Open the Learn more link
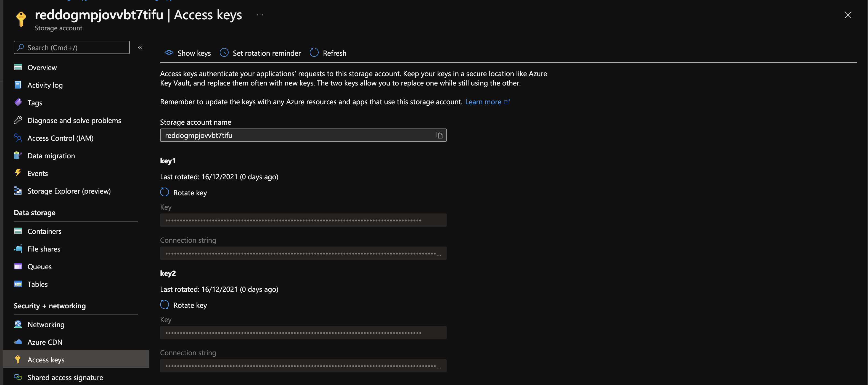Screen dimensions: 868x385 click(483, 102)
